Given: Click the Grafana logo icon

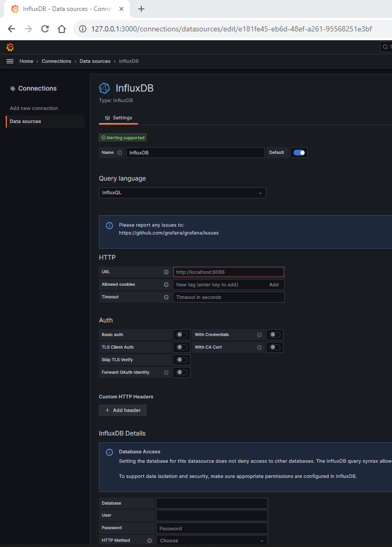Looking at the screenshot, I should click(10, 47).
